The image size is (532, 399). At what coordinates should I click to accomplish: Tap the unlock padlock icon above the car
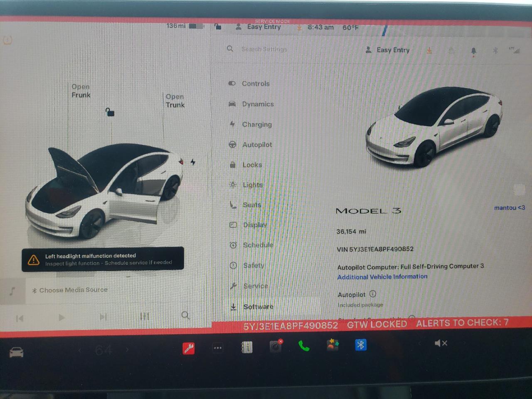[x=110, y=112]
